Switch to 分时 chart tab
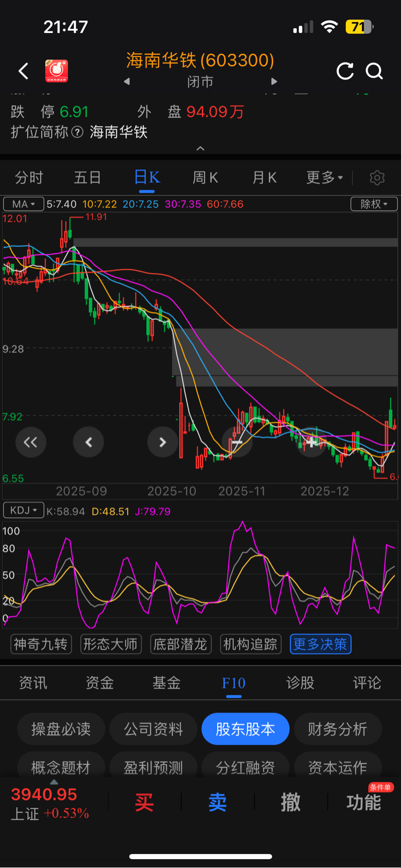Image resolution: width=401 pixels, height=868 pixels. click(x=29, y=178)
